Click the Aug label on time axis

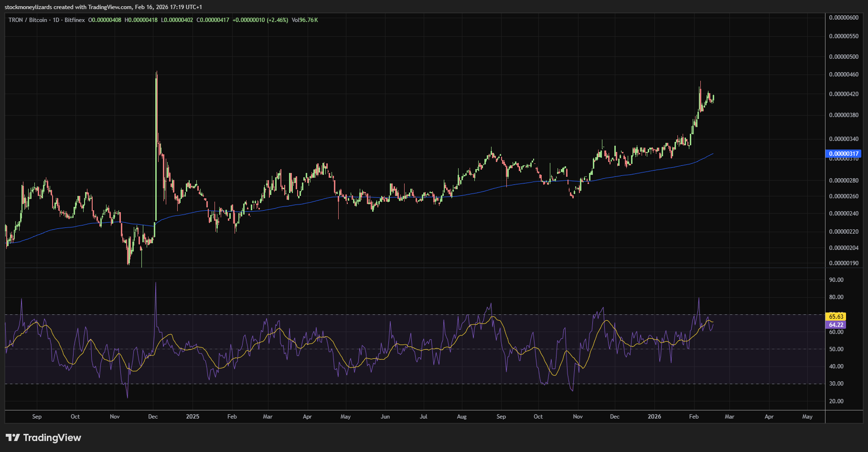click(x=461, y=417)
